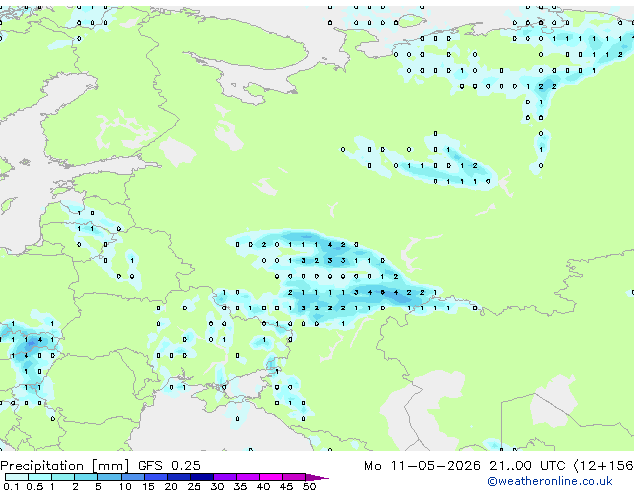Click the legend scale label '25'
This screenshot has height=490, width=634.
click(x=194, y=486)
